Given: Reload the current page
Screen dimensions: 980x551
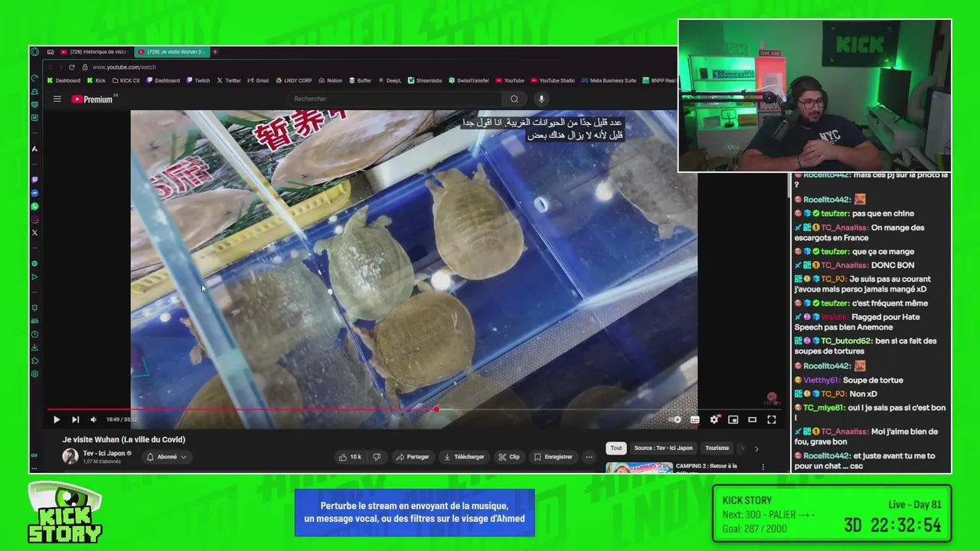Looking at the screenshot, I should pyautogui.click(x=72, y=67).
